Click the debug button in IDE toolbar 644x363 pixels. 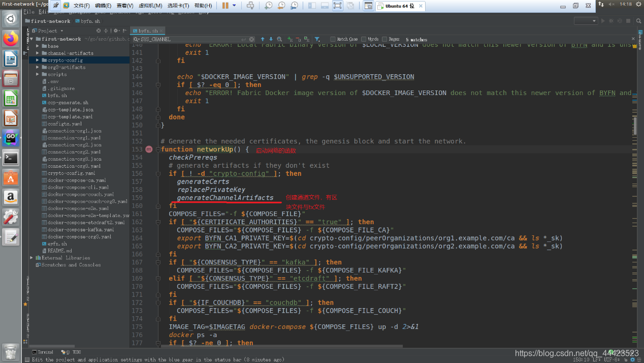611,21
